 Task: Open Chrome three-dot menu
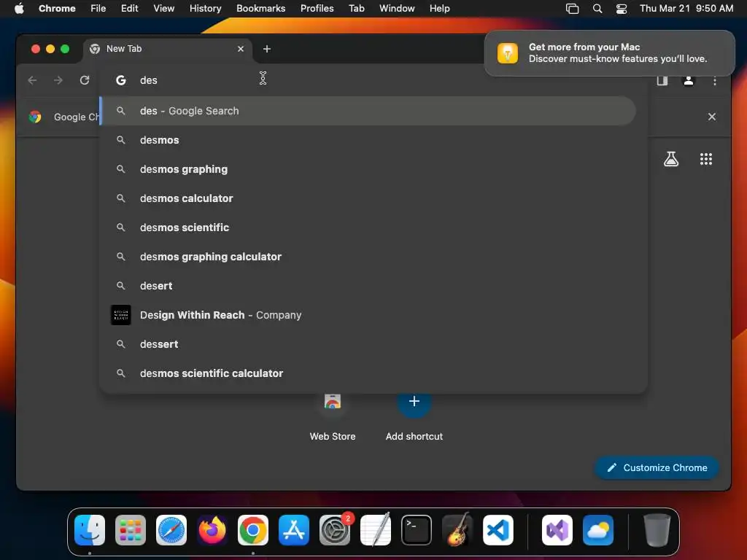pos(715,80)
